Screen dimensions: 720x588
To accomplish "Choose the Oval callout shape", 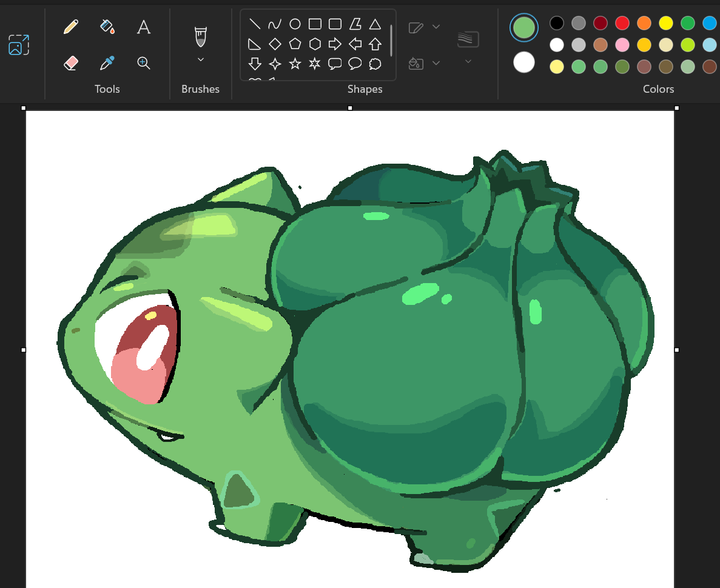I will [x=355, y=64].
